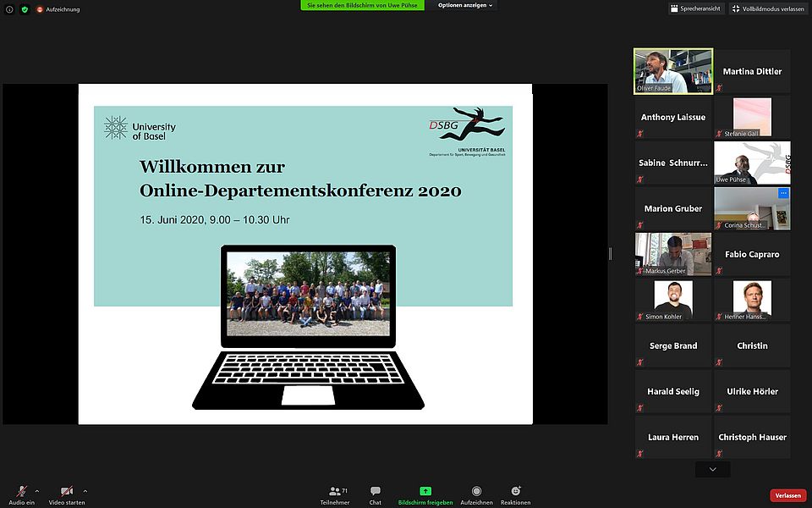Screen dimensions: 812x508
Task: Open the Optionen anzeigen dropdown
Action: point(465,5)
